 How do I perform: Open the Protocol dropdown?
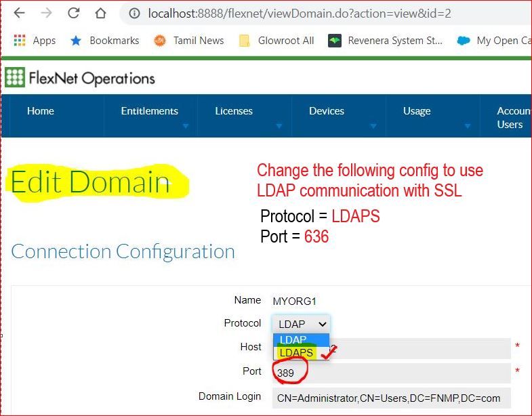pyautogui.click(x=301, y=325)
